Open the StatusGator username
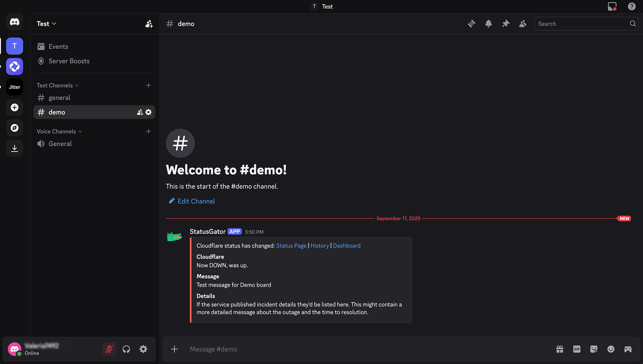Image resolution: width=643 pixels, height=364 pixels. pyautogui.click(x=208, y=232)
